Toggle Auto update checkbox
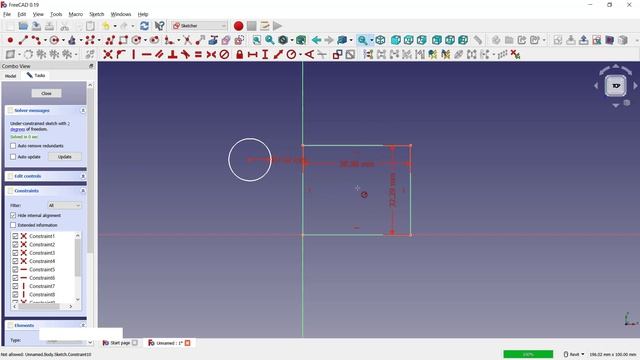This screenshot has height=360, width=640. coord(13,157)
